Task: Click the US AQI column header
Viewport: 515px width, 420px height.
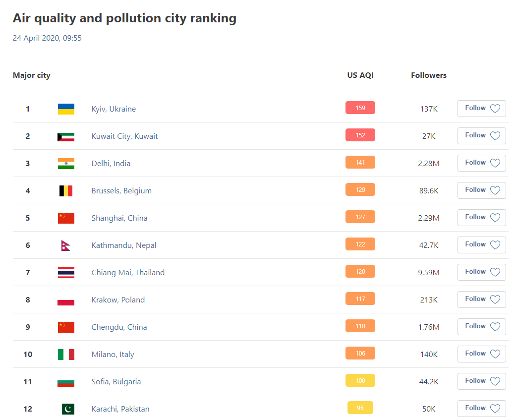Action: [x=360, y=75]
